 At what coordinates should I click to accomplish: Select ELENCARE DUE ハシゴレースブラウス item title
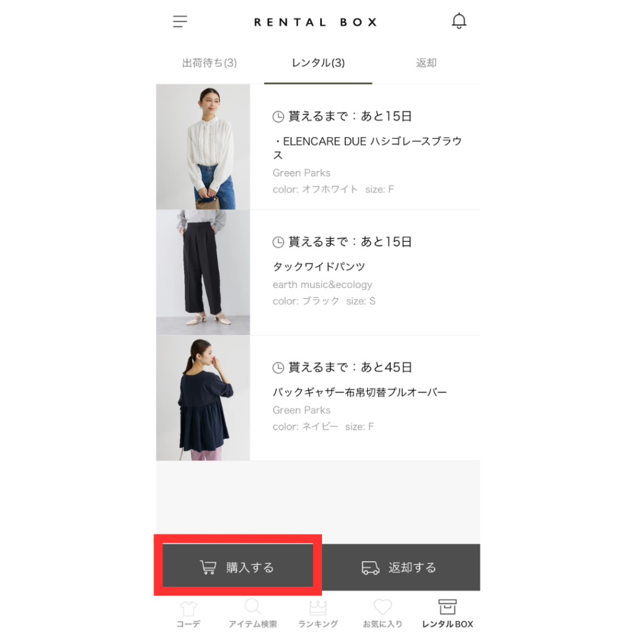pyautogui.click(x=367, y=148)
